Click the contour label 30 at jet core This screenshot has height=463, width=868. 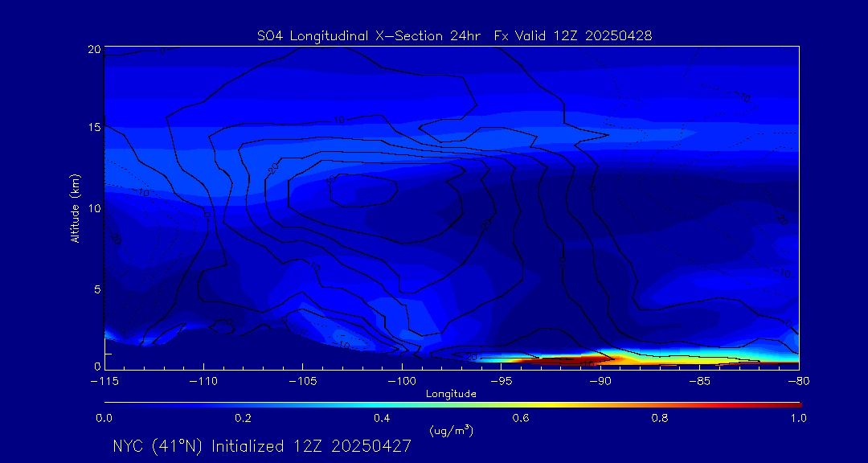tap(332, 180)
